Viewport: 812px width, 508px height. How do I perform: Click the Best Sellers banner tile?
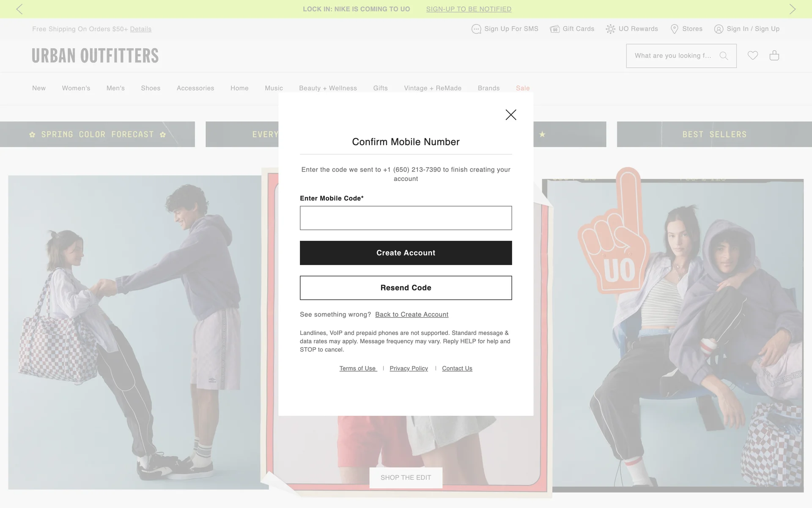point(714,134)
